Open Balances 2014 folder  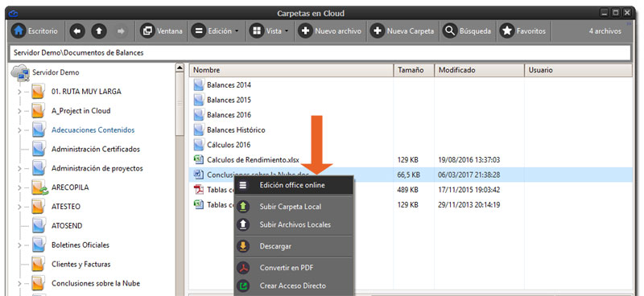229,85
